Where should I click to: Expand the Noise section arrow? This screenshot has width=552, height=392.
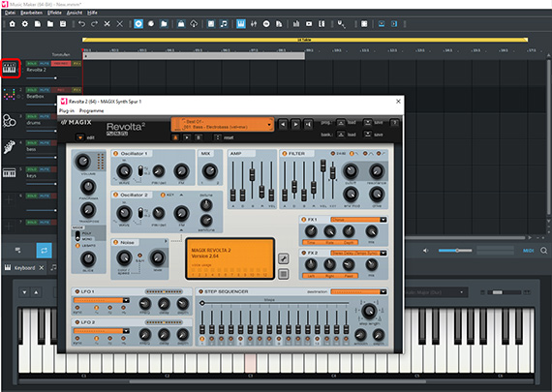point(166,241)
